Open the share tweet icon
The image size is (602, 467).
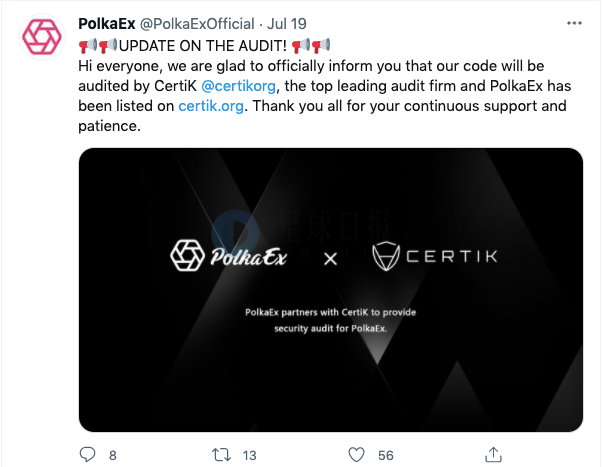point(493,454)
